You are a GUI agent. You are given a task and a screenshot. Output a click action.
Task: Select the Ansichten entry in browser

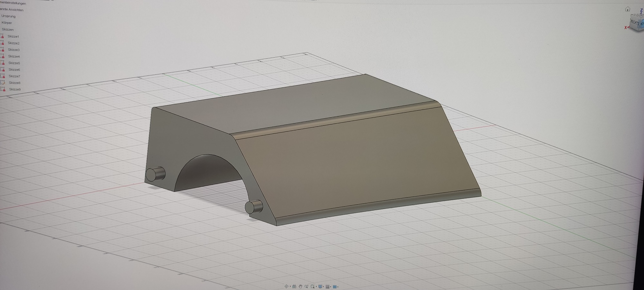[x=12, y=10]
